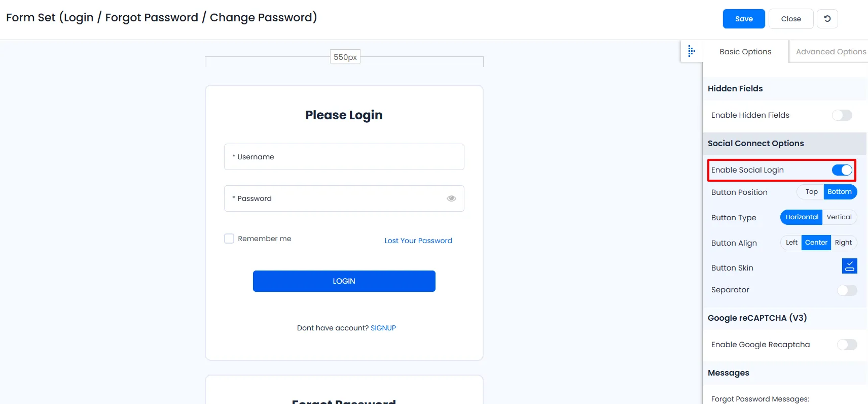Viewport: 868px width, 404px height.
Task: Save the form set
Action: point(744,19)
